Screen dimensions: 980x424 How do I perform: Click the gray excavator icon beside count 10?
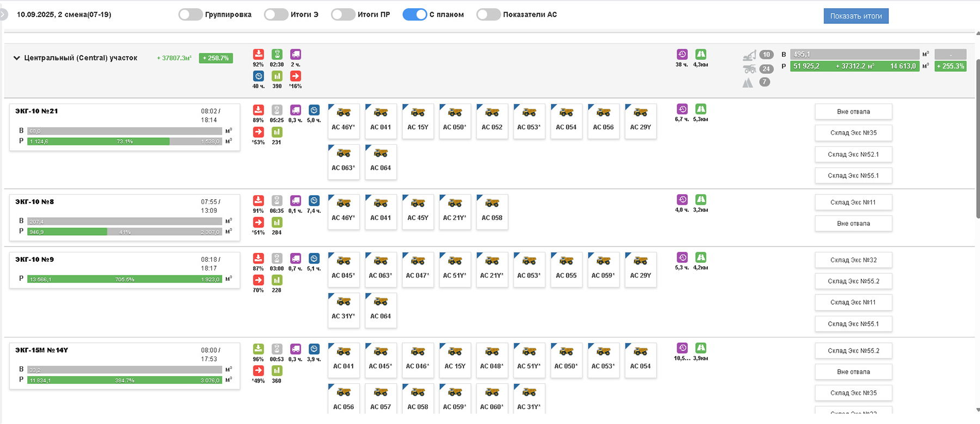[x=750, y=56]
